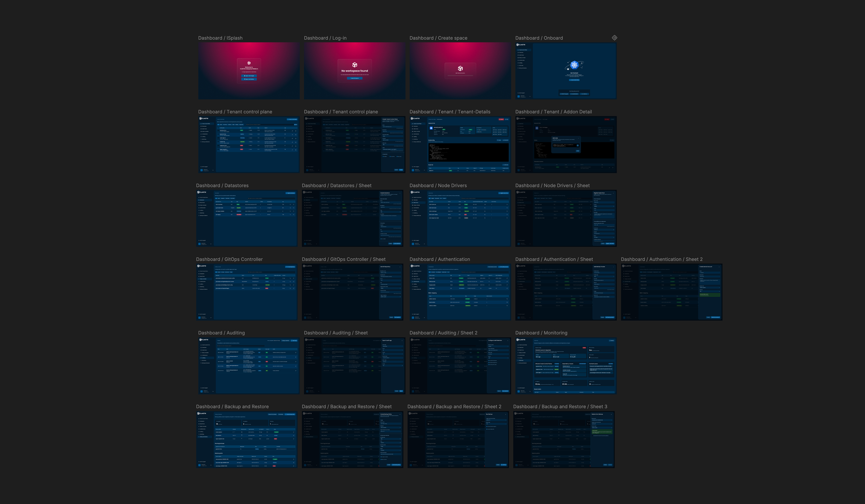Viewport: 865px width, 504px height.
Task: Click the Kubernetes wheel icon in the Onboard frame
Action: (x=574, y=65)
